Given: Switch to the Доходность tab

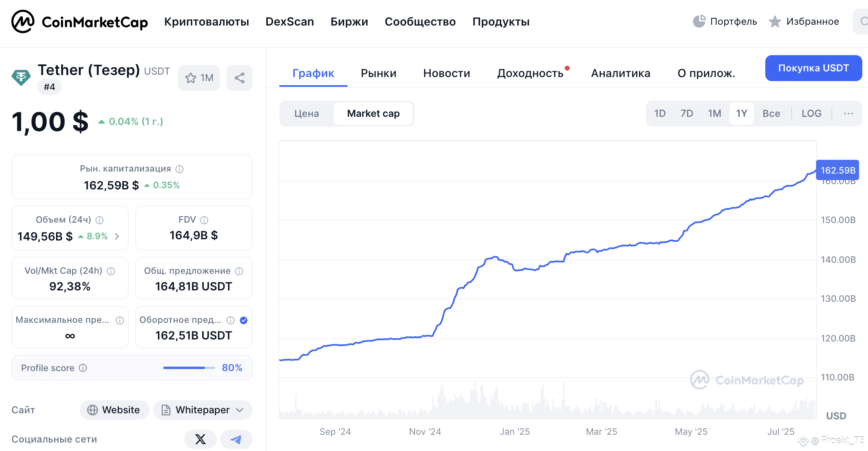Looking at the screenshot, I should tap(530, 73).
